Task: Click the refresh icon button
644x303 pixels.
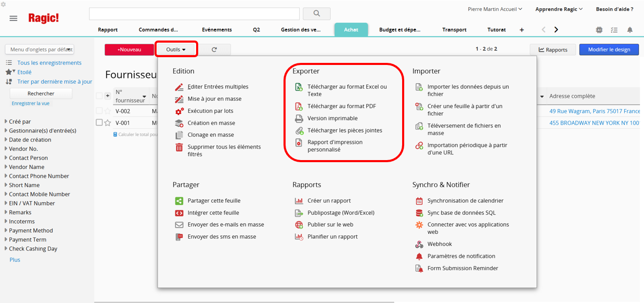Action: tap(214, 49)
